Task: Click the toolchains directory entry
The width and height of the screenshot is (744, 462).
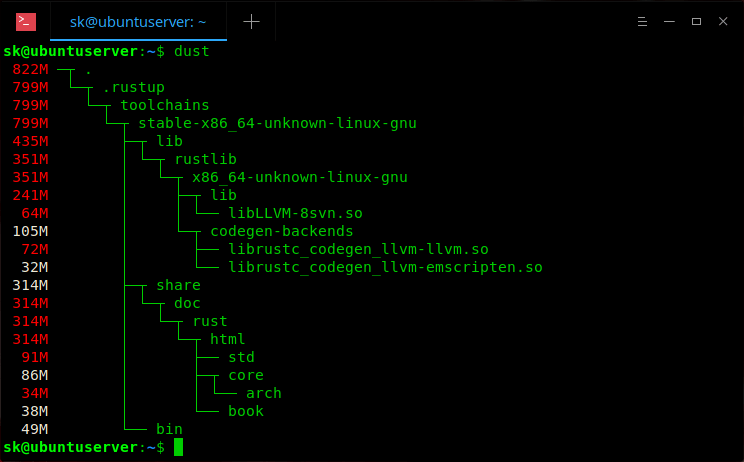Action: tap(164, 105)
